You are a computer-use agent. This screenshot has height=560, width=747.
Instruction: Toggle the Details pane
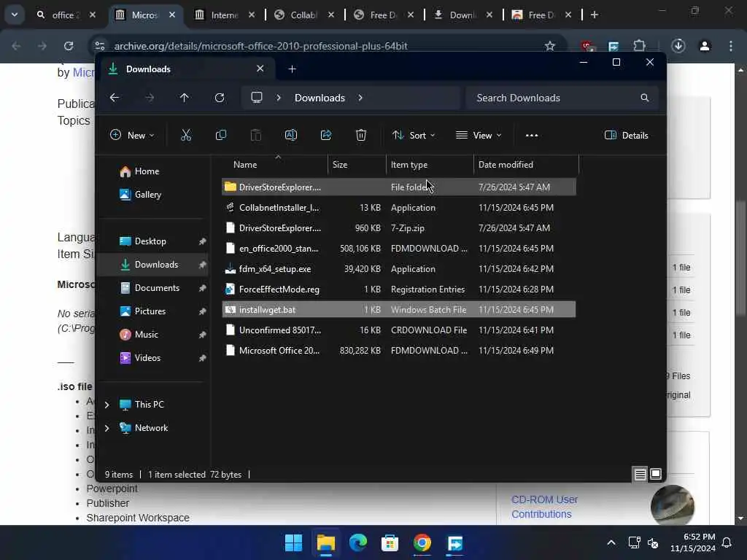coord(626,135)
